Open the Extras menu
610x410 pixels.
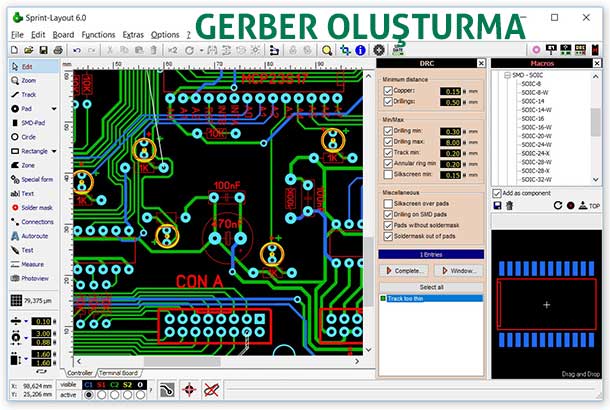click(133, 35)
